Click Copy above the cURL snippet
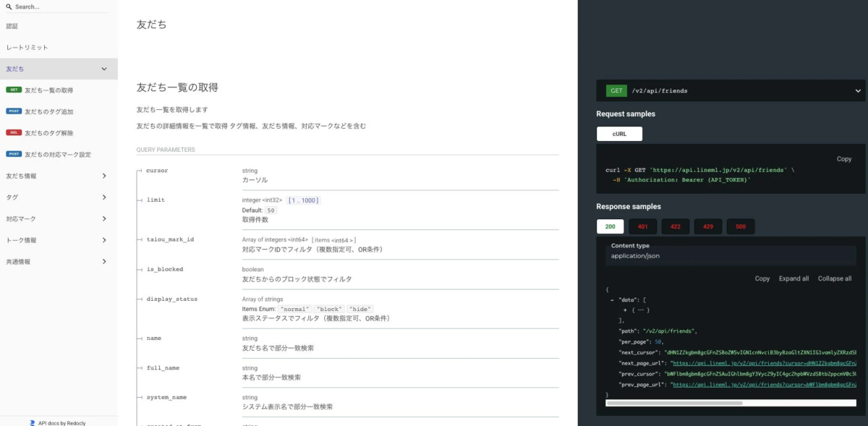Screen dimensions: 868x426 [844, 158]
